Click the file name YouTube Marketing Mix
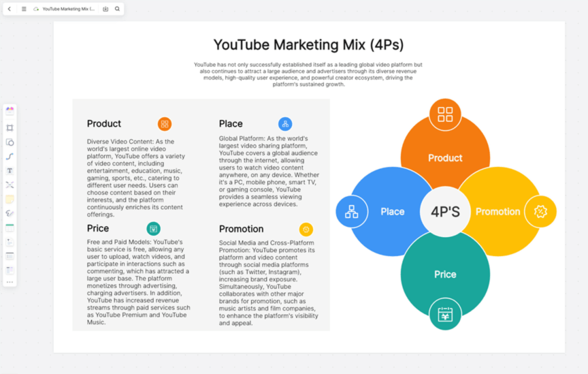The width and height of the screenshot is (588, 374). [68, 9]
